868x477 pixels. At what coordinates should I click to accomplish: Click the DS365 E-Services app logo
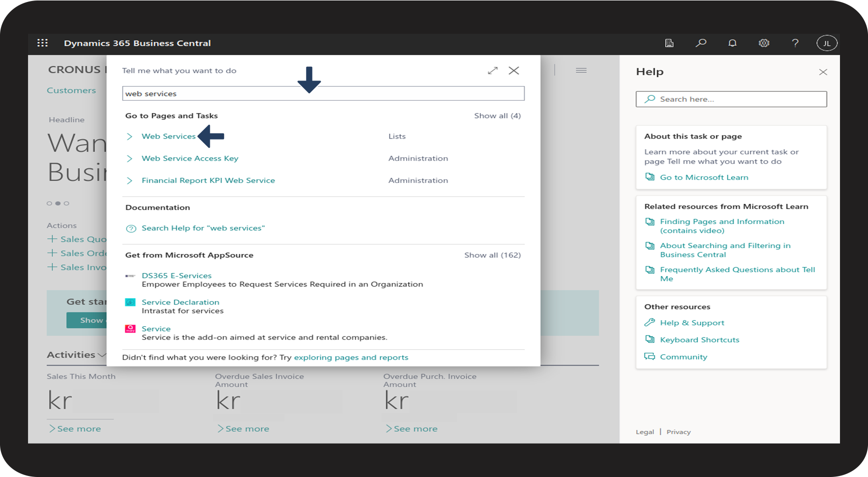[130, 276]
